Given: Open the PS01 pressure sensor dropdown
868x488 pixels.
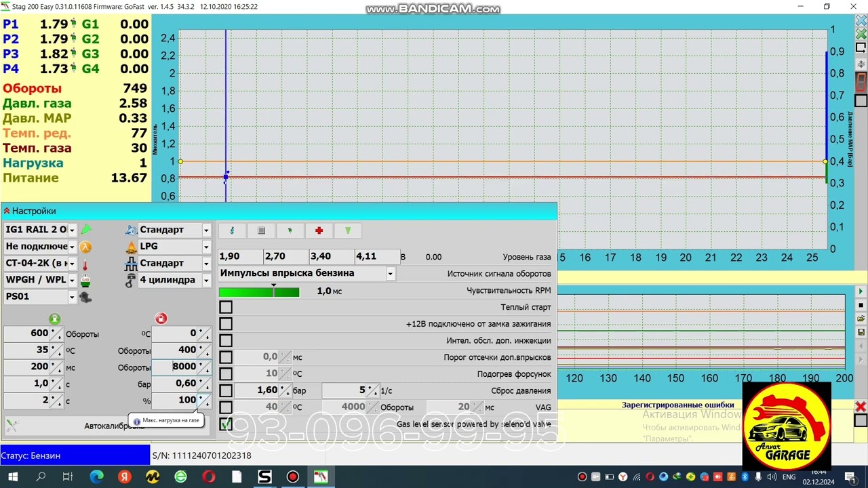Looking at the screenshot, I should coord(72,297).
